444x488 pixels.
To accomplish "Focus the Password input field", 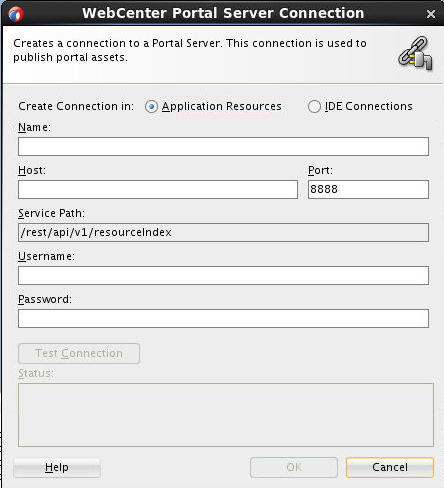I will (223, 318).
